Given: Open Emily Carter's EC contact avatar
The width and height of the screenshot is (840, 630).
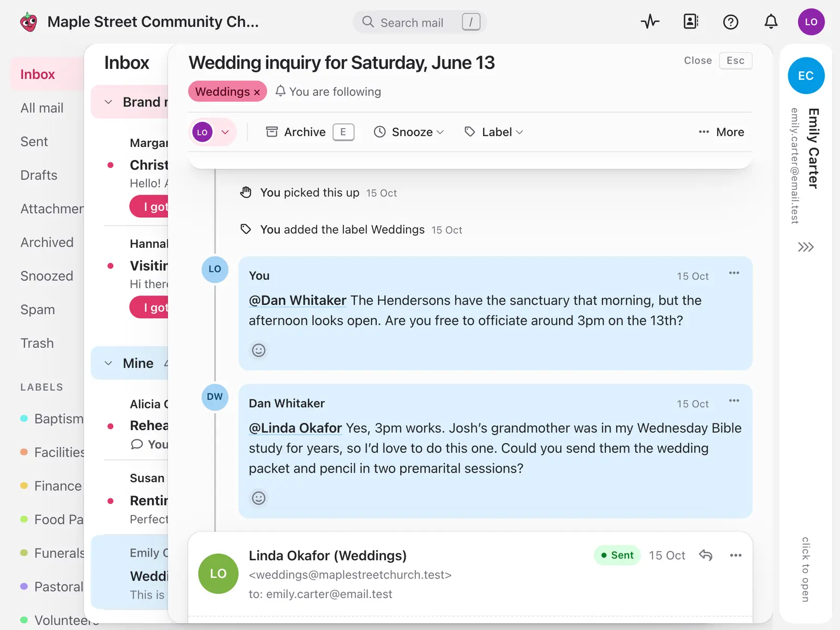Looking at the screenshot, I should [806, 76].
